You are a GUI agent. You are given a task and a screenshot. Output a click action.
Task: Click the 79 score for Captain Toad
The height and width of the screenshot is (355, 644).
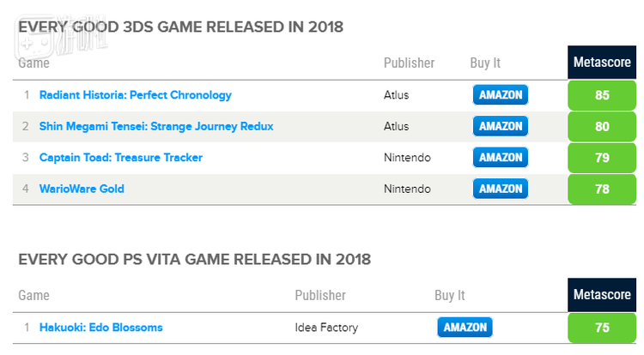pyautogui.click(x=602, y=158)
